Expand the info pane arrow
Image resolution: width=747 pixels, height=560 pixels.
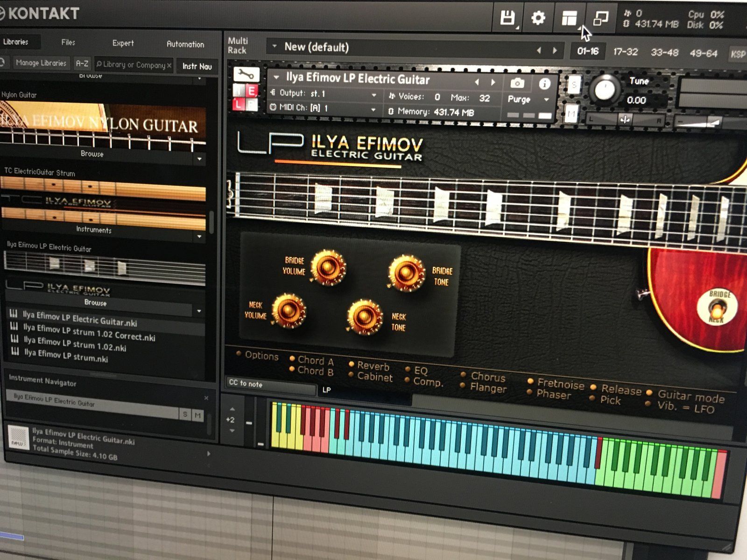pos(208,454)
